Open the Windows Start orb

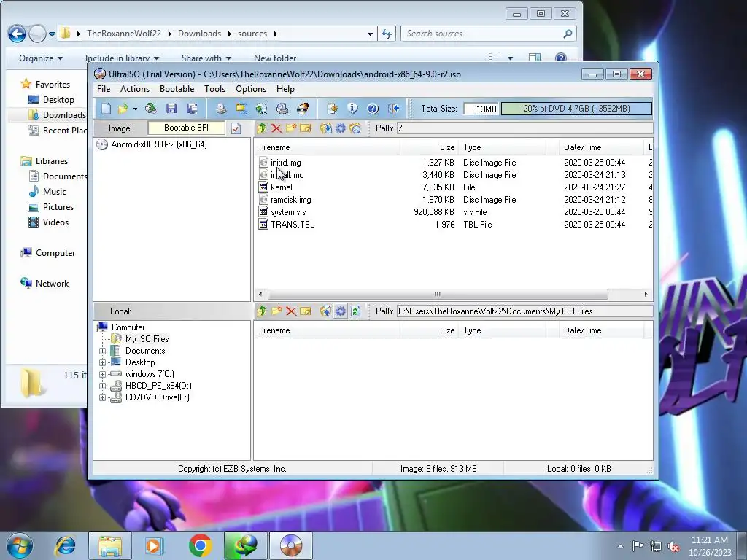coord(20,545)
